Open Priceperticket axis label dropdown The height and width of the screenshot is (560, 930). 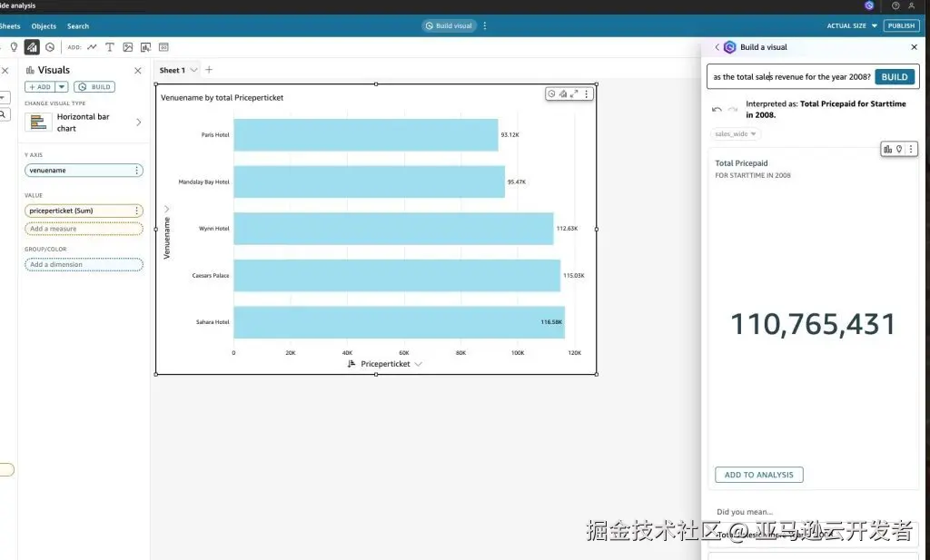tap(418, 364)
